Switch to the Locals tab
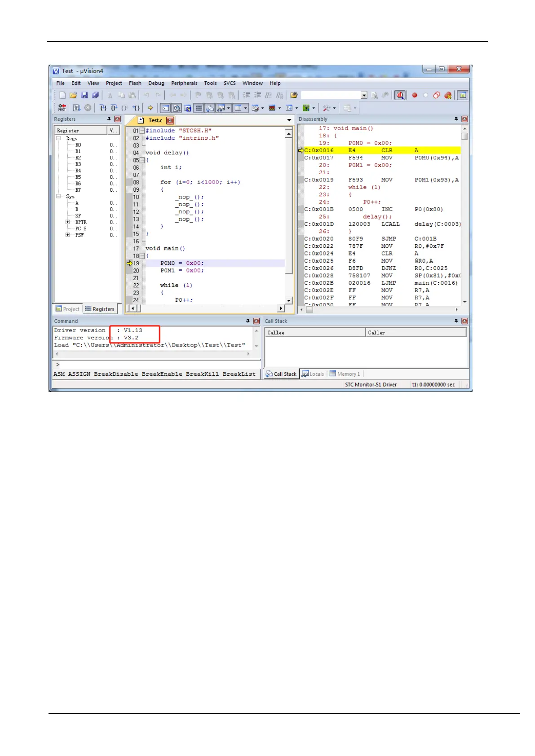This screenshot has width=535, height=756. point(313,374)
